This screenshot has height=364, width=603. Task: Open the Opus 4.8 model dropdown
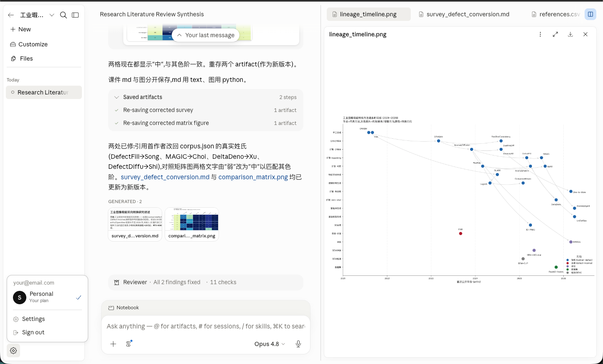(x=270, y=344)
